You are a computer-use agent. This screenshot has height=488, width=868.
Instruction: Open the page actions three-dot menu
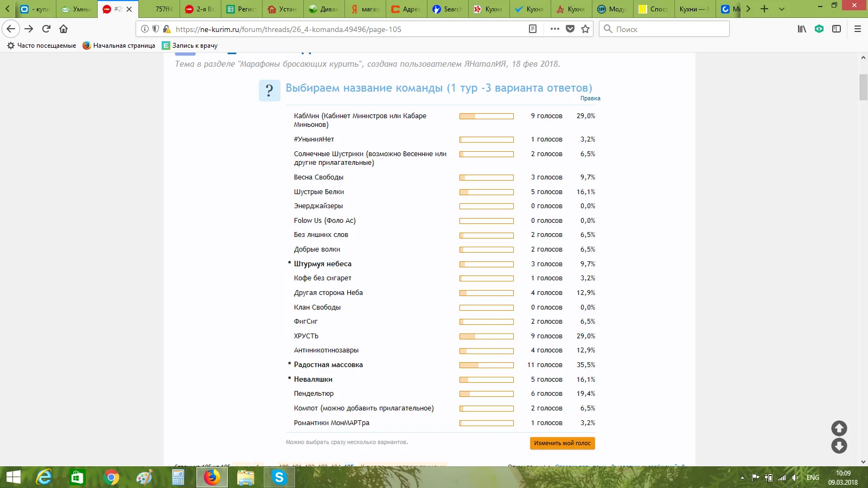[x=554, y=29]
